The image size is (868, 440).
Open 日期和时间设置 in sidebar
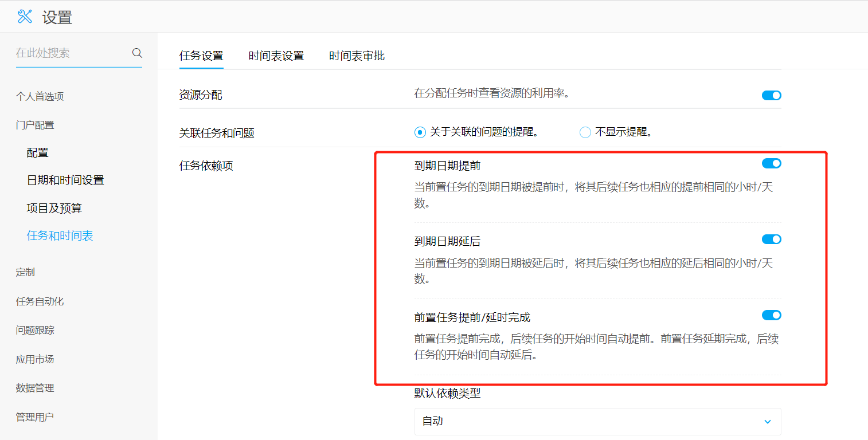click(65, 180)
